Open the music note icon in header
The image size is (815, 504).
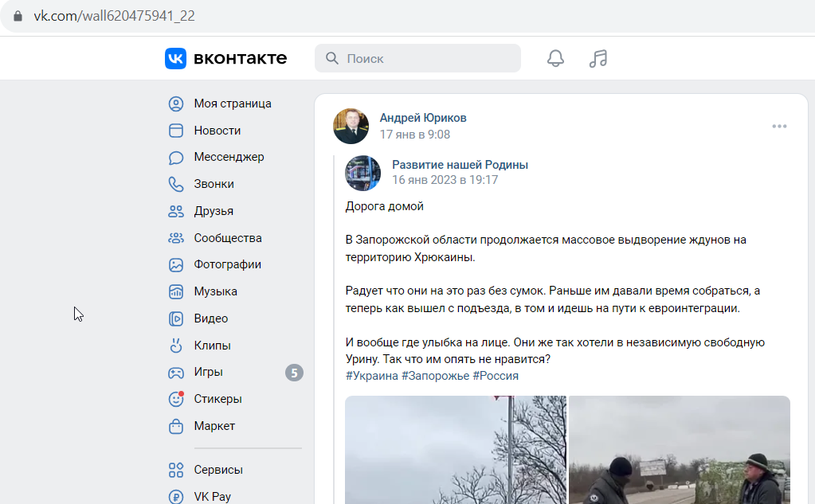tap(598, 58)
